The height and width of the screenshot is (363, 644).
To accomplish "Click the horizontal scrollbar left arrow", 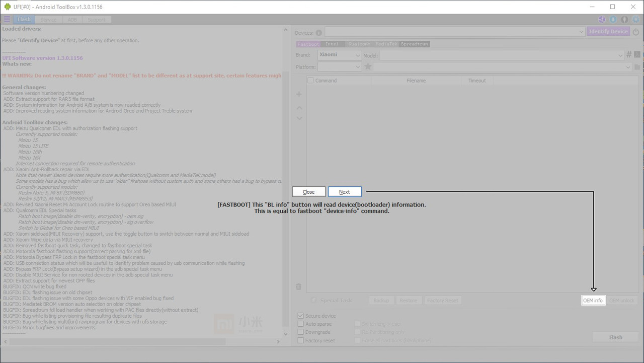I will coord(5,342).
